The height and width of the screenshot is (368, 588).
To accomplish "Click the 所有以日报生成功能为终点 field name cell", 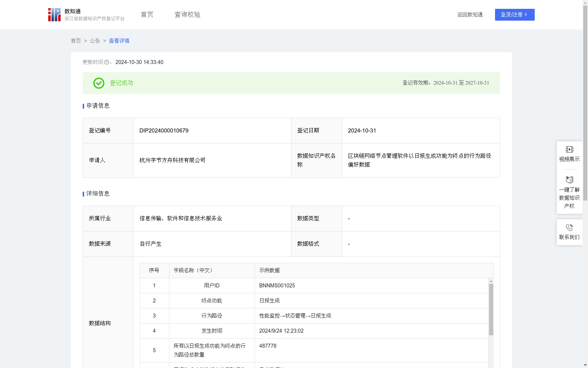I will click(212, 350).
